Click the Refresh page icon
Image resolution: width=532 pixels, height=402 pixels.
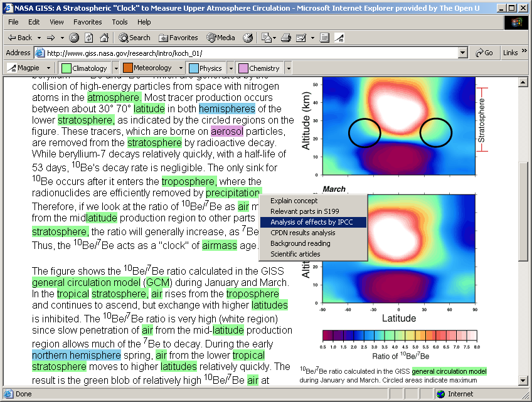(x=88, y=38)
